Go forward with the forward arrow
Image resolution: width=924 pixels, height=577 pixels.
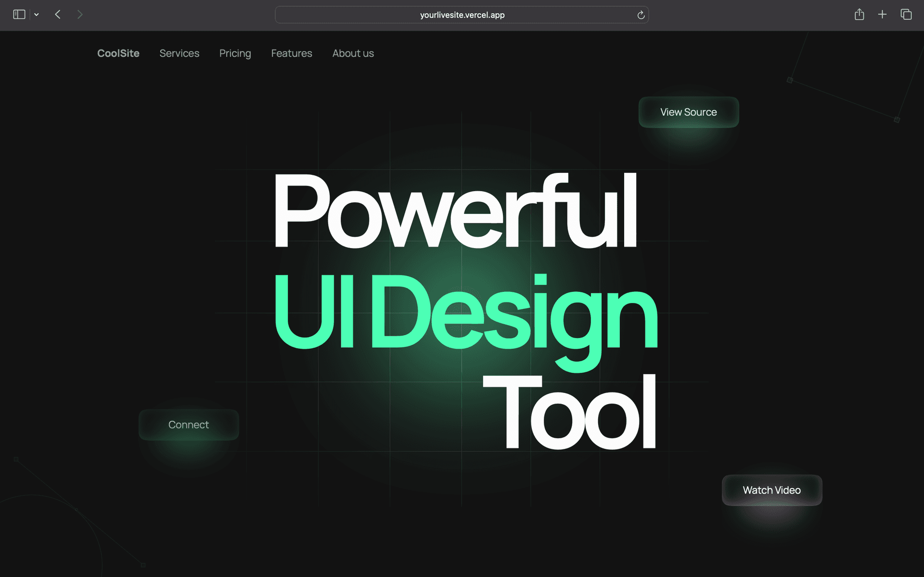(x=80, y=14)
